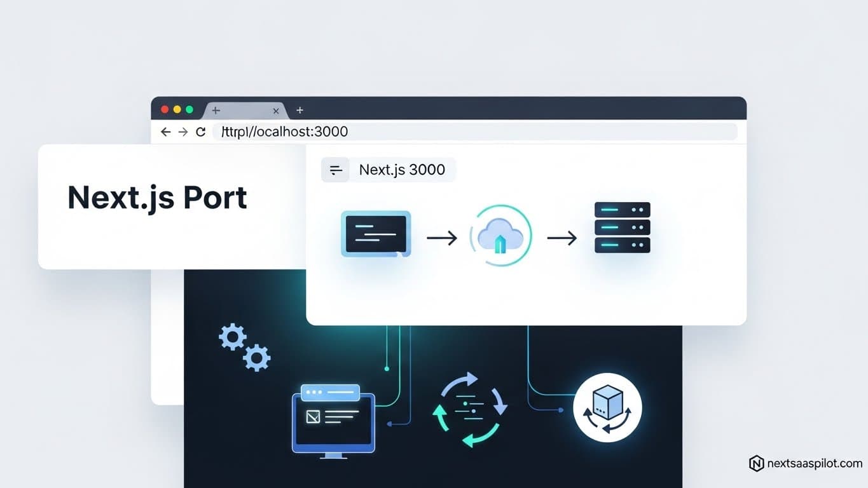Select the active browser tab
This screenshot has height=488, width=868.
(245, 110)
